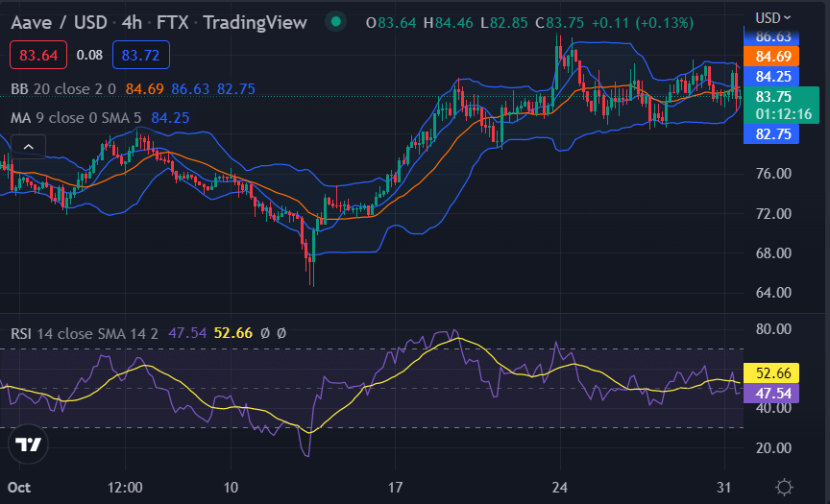Select the Aave / USD symbol title
Image resolution: width=830 pixels, height=504 pixels.
point(59,23)
